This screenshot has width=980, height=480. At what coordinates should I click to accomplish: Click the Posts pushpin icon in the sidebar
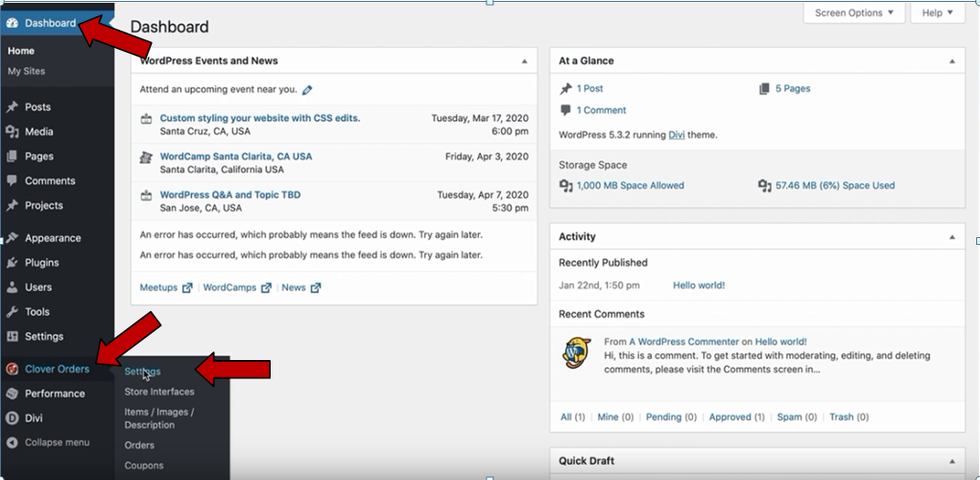(12, 107)
